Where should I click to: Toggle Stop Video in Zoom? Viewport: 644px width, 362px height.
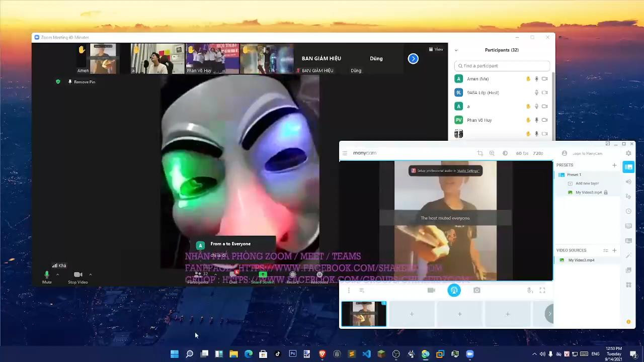78,276
